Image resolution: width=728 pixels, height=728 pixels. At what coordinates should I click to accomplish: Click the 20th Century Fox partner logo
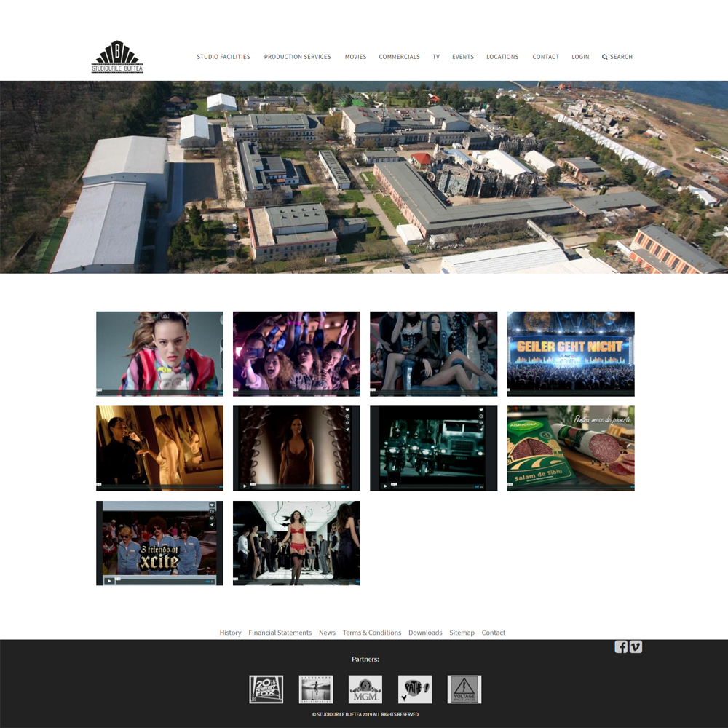[x=266, y=689]
